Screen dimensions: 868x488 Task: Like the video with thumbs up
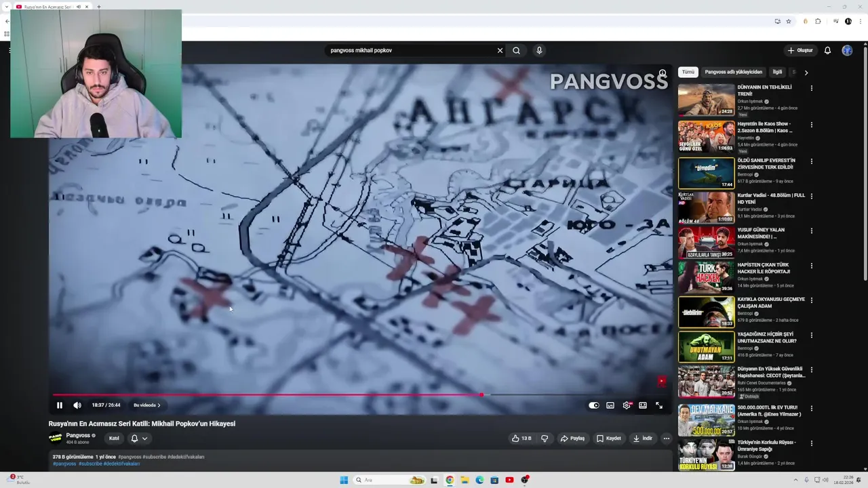521,439
